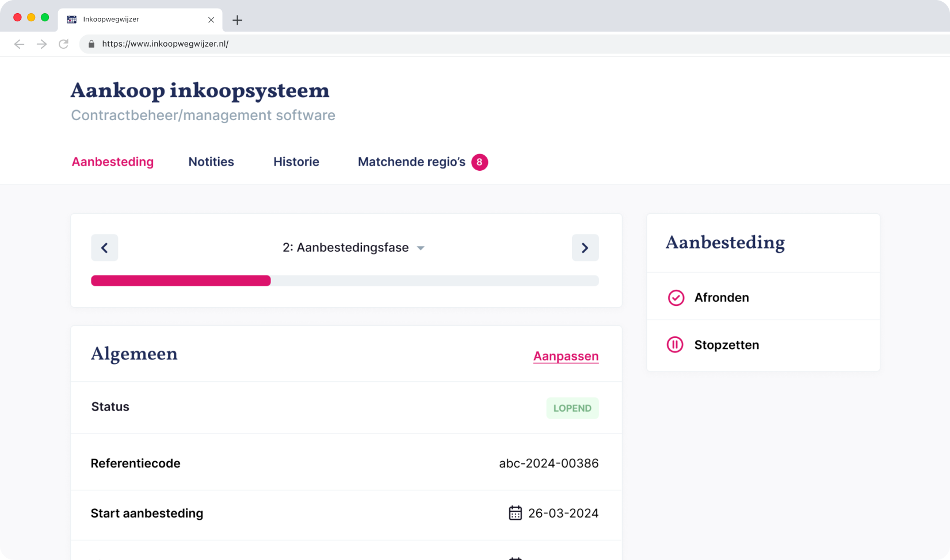Image resolution: width=950 pixels, height=560 pixels.
Task: Click the LOPEND status badge
Action: [572, 408]
